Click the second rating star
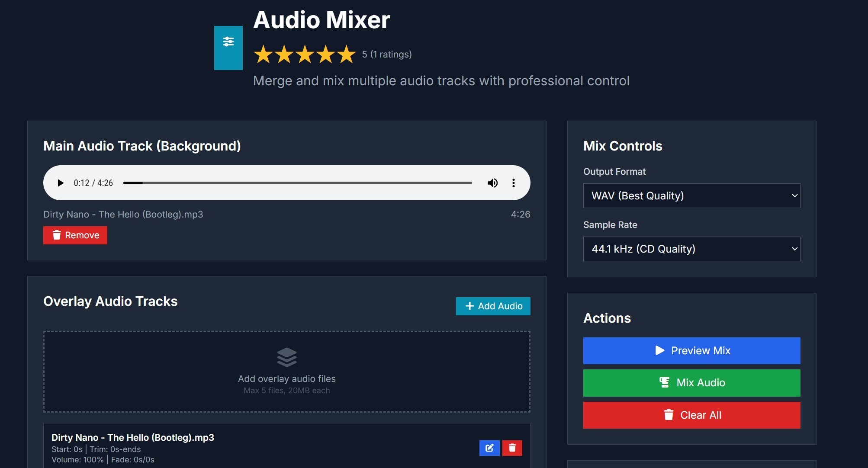868x468 pixels. (284, 54)
